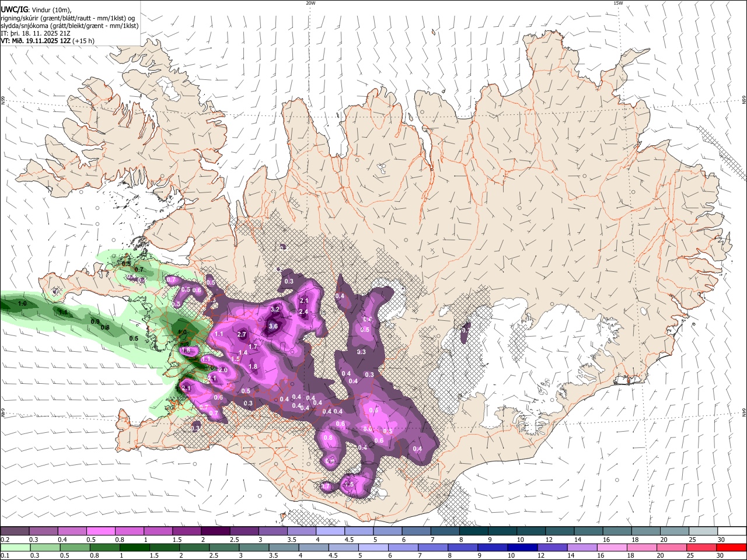
Task: Select the 'IT: þri. 18. 11. 2025 21Z' line
Action: pyautogui.click(x=36, y=33)
